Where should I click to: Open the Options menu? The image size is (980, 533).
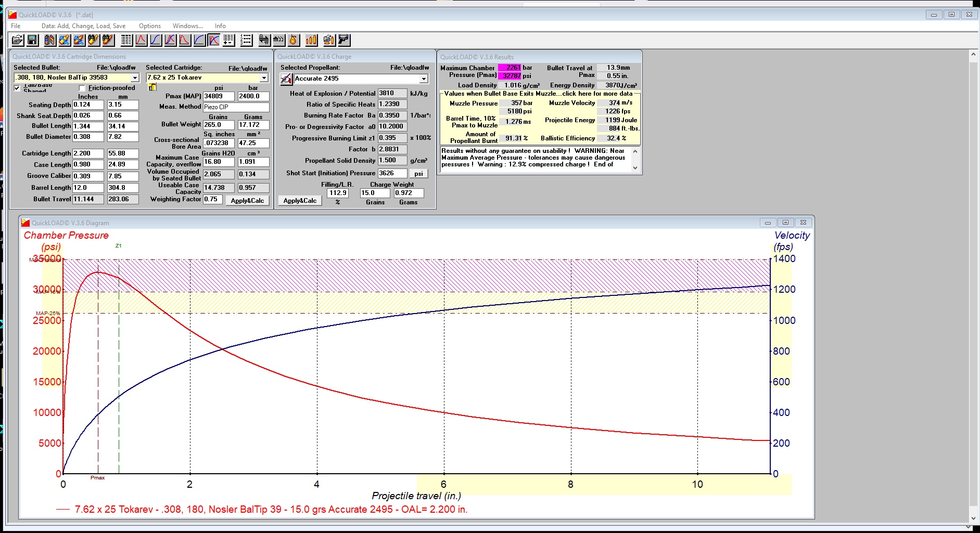149,26
